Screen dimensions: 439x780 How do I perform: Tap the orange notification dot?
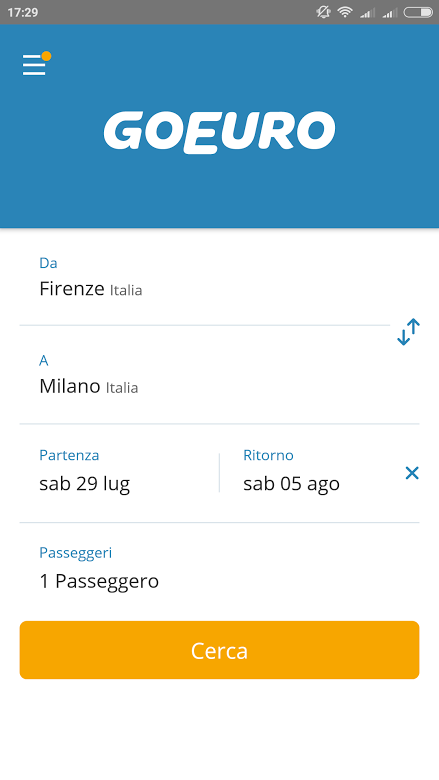pos(46,56)
